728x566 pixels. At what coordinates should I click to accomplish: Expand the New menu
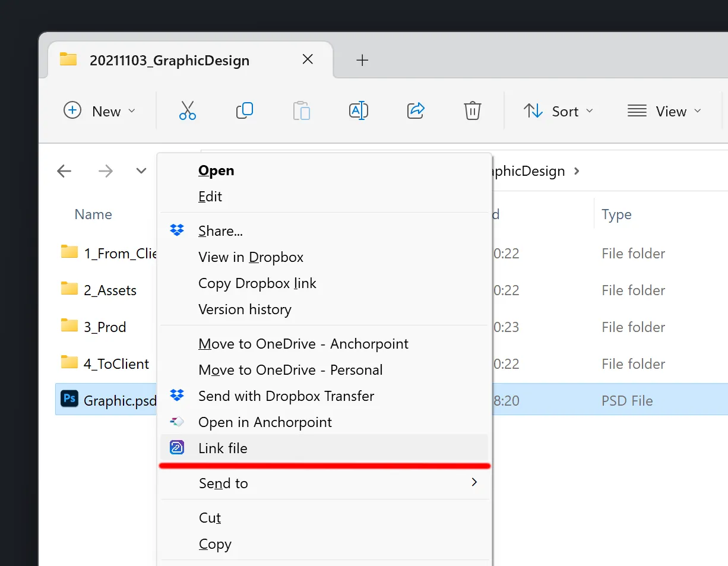pyautogui.click(x=100, y=111)
